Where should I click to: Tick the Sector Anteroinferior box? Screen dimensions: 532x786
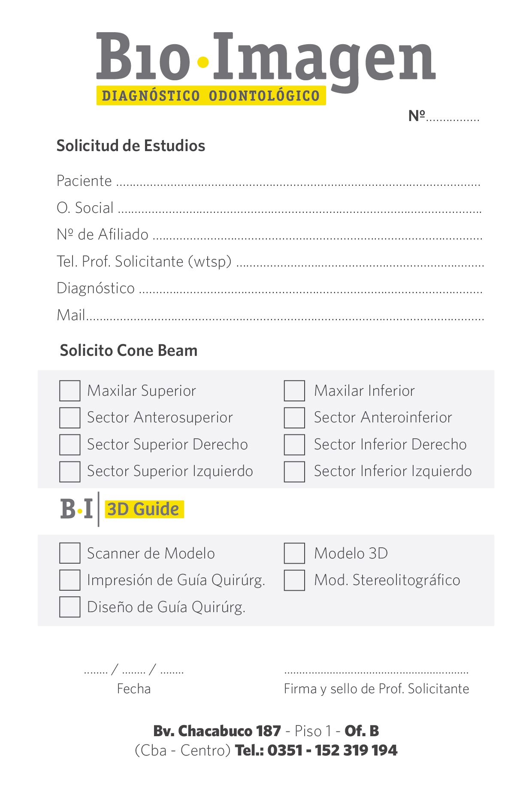[294, 418]
